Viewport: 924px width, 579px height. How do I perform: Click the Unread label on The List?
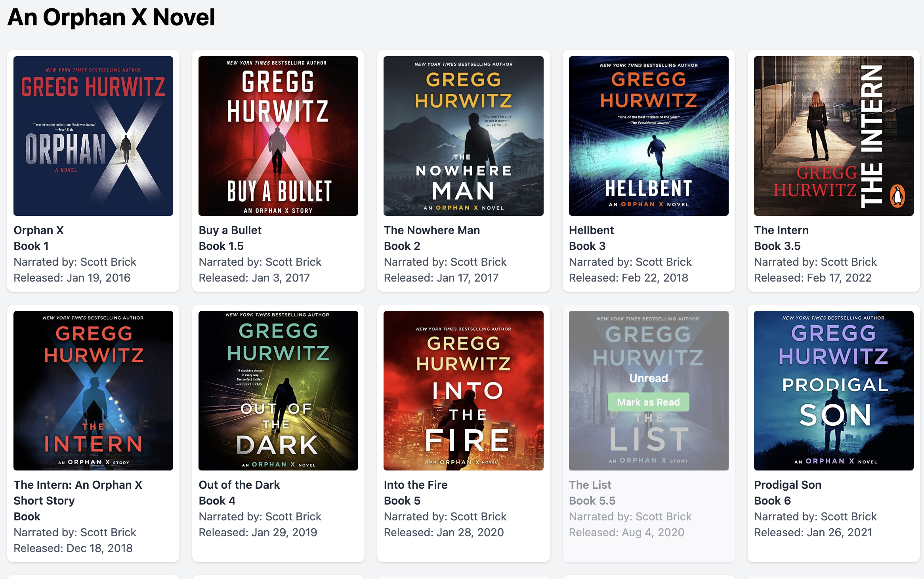(649, 378)
